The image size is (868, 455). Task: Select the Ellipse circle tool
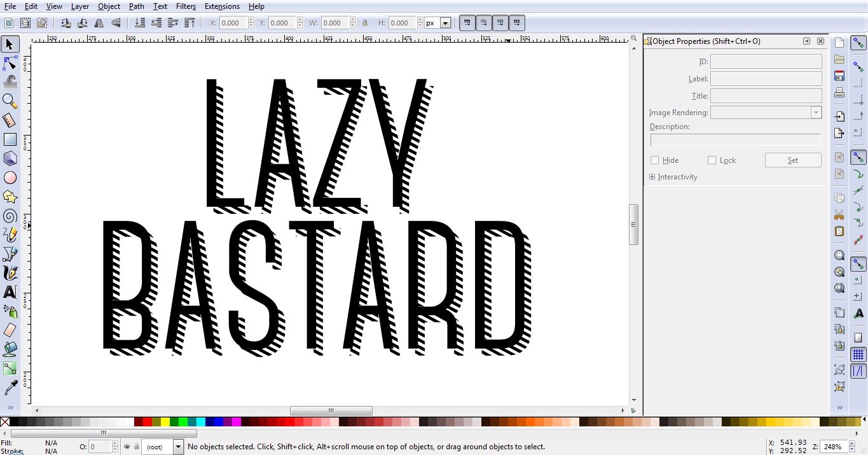pos(10,178)
